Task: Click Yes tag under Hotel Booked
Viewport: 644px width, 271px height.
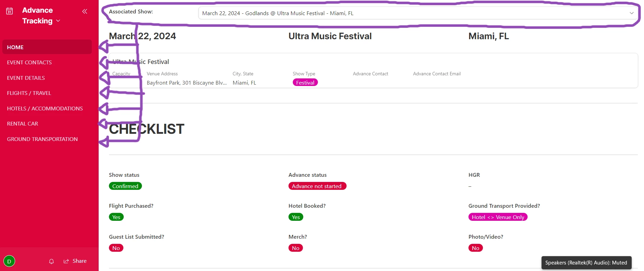Action: click(x=296, y=217)
